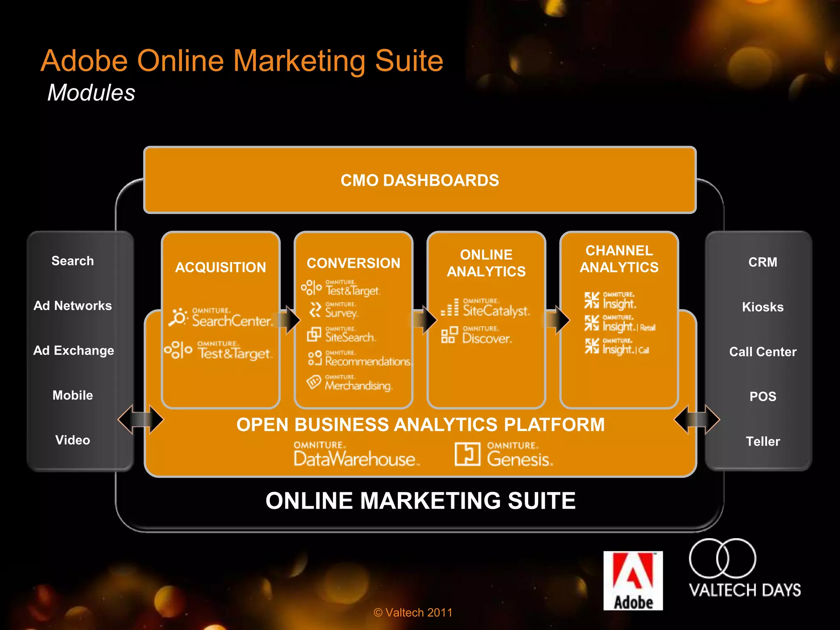
Task: Click the VALTECH DAYS wordmark
Action: point(745,590)
